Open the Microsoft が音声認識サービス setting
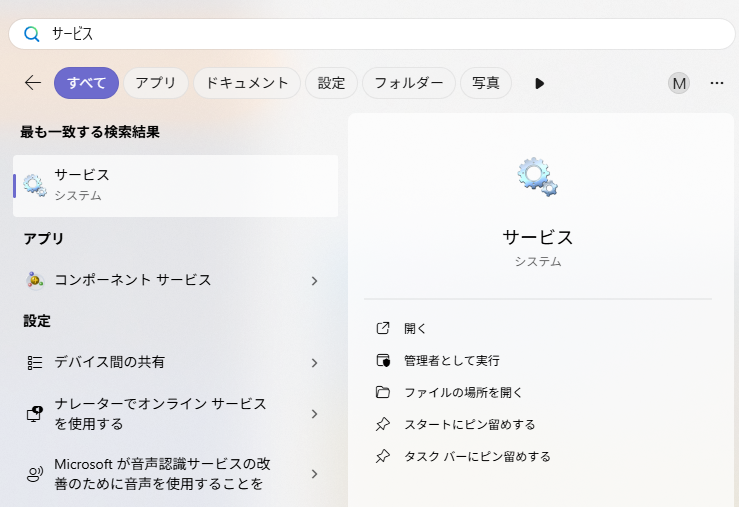Image resolution: width=739 pixels, height=507 pixels. (x=175, y=474)
